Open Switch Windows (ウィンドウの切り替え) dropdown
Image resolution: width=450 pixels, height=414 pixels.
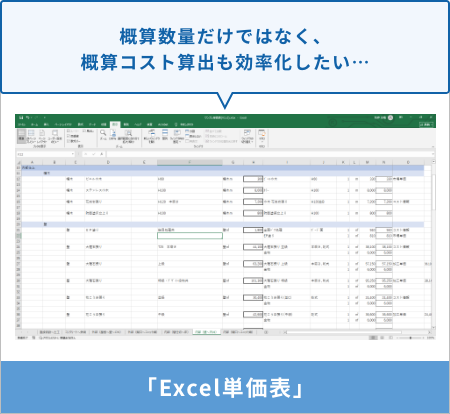[247, 136]
